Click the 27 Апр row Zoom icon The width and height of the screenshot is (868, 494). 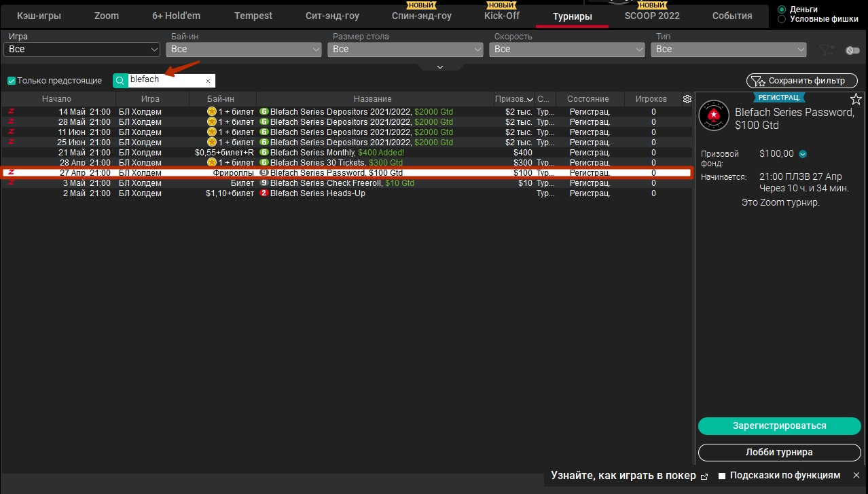[11, 172]
